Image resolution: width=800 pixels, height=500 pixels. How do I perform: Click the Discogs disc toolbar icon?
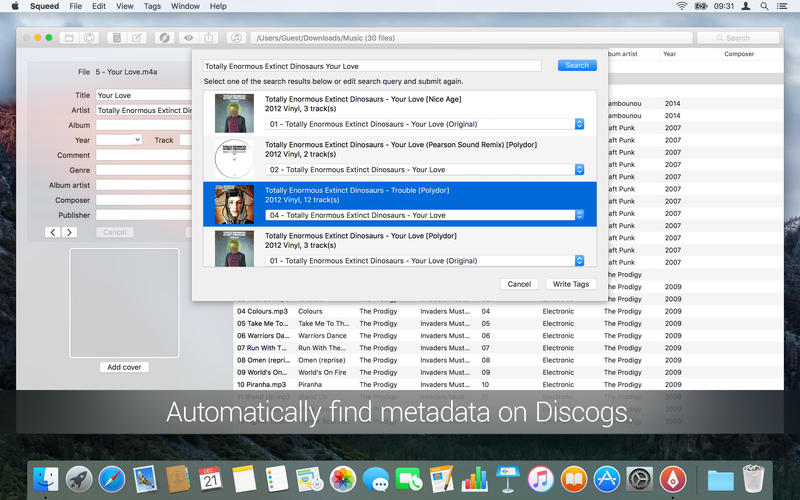(164, 38)
